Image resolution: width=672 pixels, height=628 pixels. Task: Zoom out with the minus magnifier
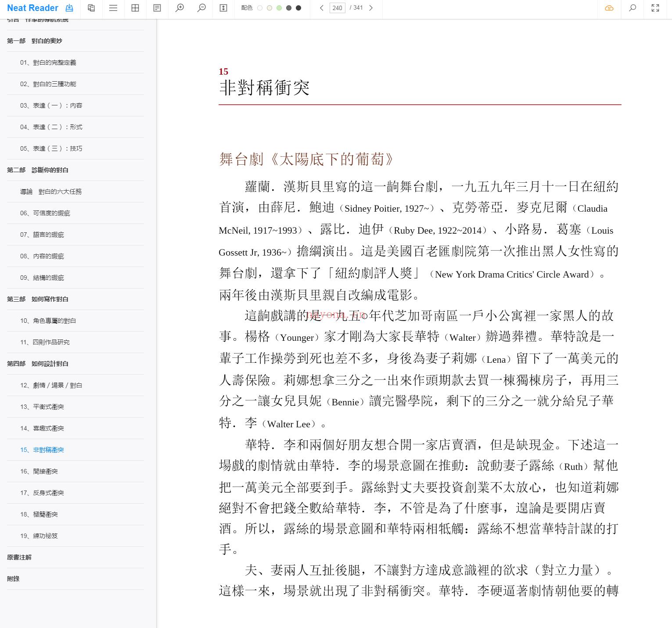pyautogui.click(x=201, y=8)
